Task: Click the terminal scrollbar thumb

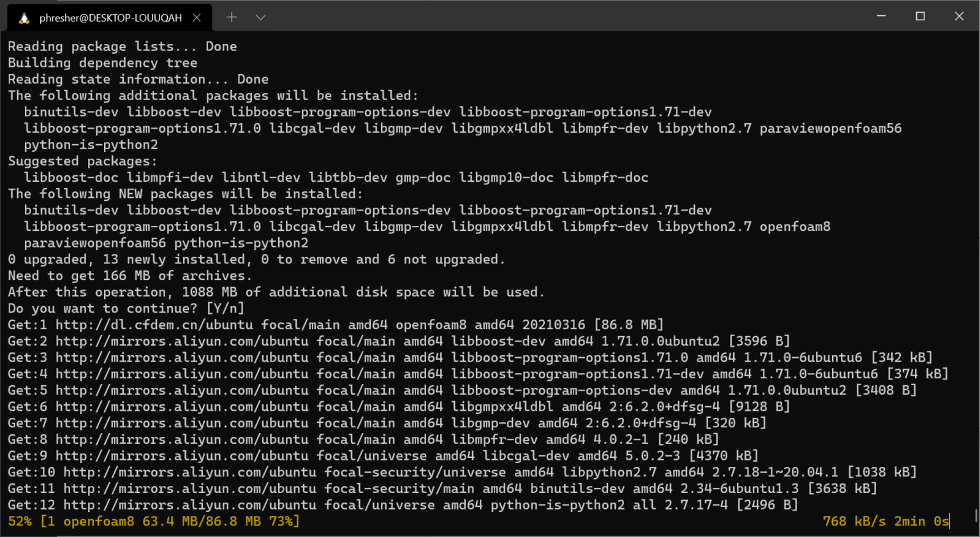Action: coord(976,515)
